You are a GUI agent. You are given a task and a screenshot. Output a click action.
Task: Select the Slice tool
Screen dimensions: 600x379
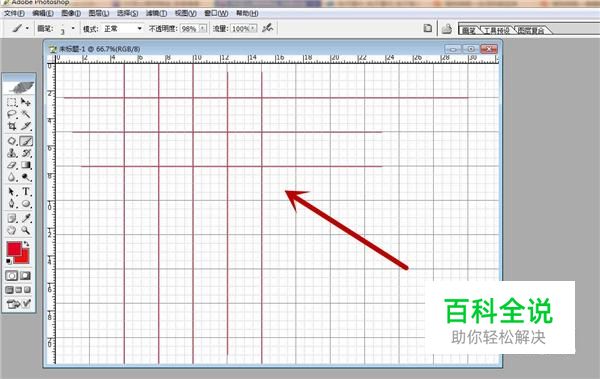click(26, 126)
